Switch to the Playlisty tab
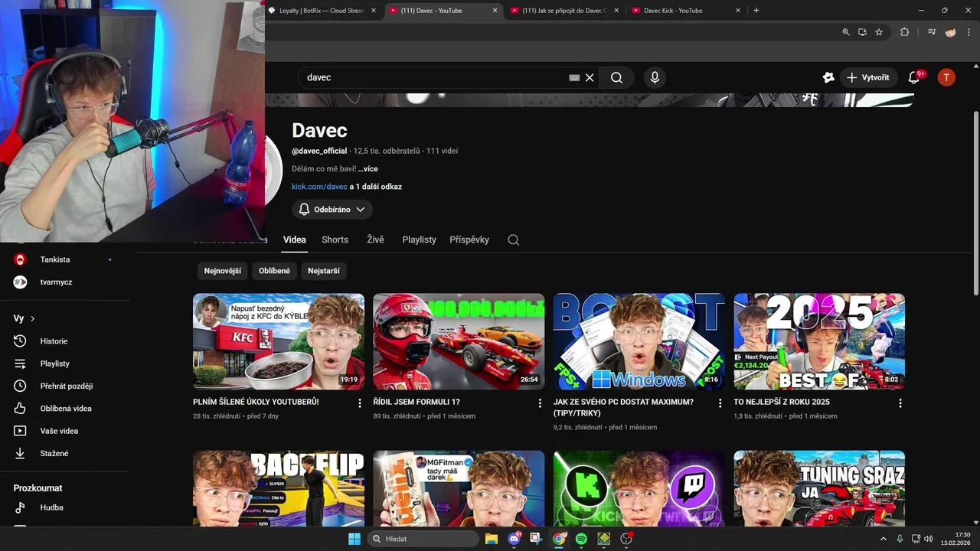 [x=419, y=240]
